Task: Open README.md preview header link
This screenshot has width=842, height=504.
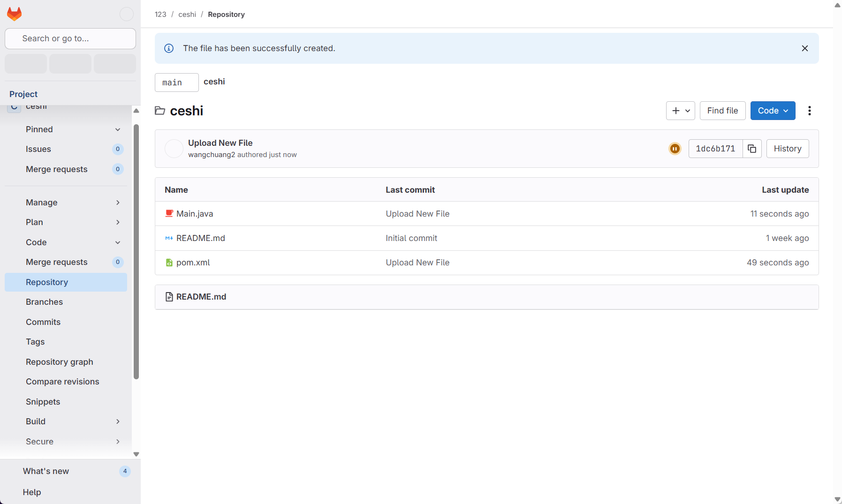Action: (201, 297)
